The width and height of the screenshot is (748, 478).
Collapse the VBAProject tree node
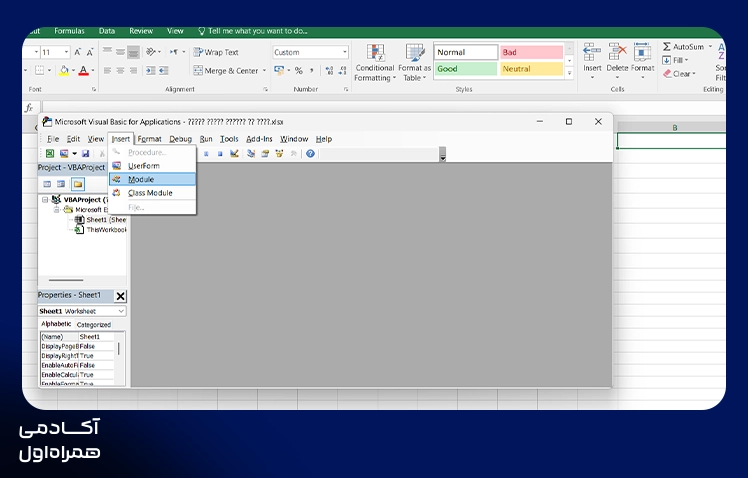[x=45, y=199]
